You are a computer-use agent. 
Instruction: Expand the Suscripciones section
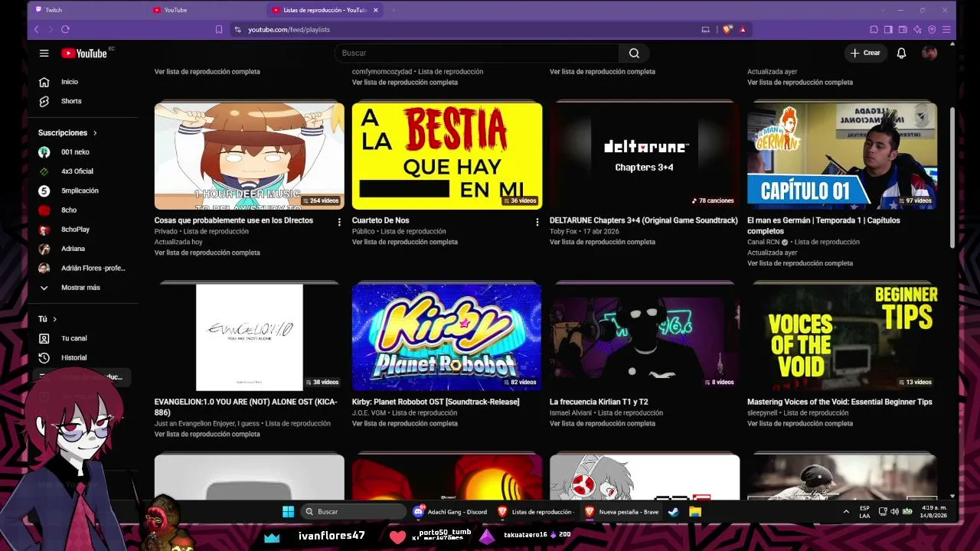click(x=68, y=132)
